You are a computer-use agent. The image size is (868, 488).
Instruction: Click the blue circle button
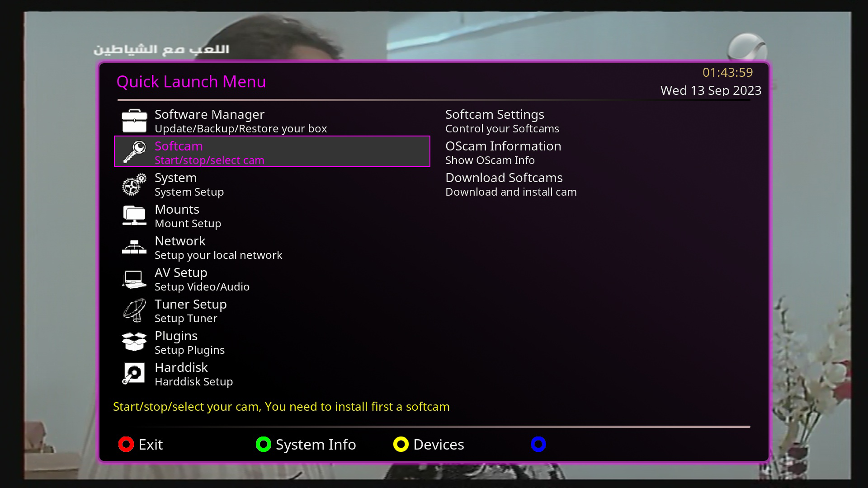click(x=538, y=444)
